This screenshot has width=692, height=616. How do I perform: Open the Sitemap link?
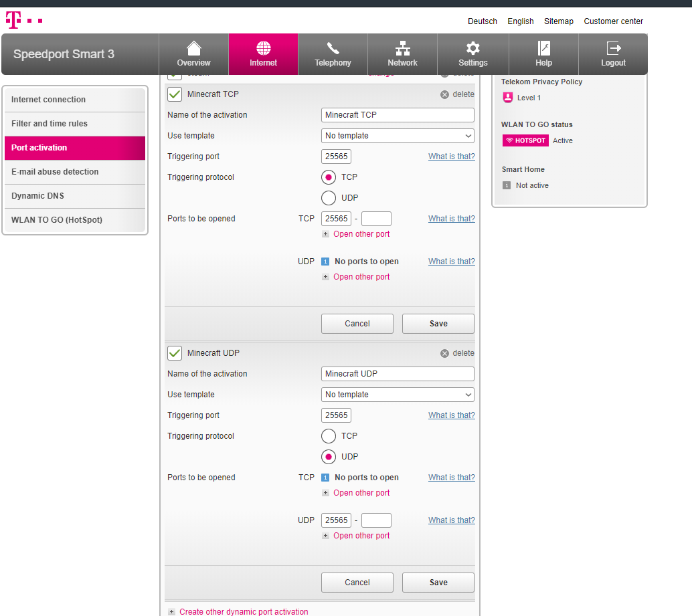(559, 21)
